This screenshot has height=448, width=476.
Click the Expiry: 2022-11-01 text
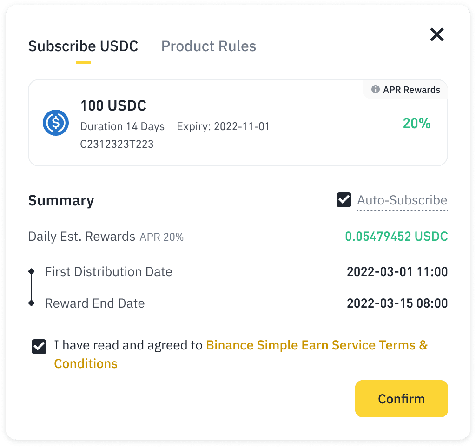(x=223, y=126)
